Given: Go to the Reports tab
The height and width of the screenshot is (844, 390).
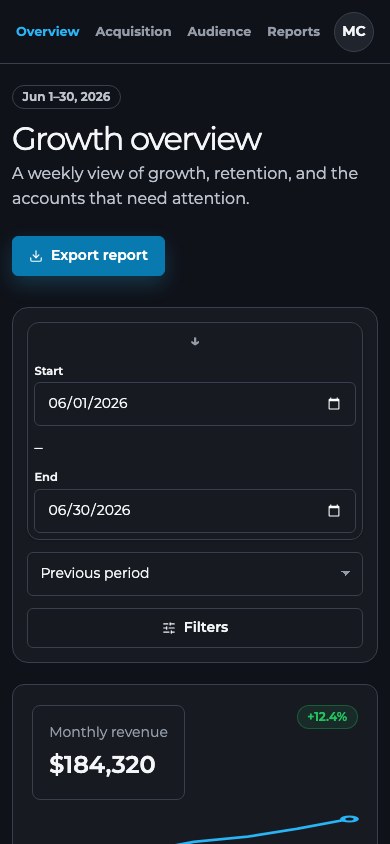Looking at the screenshot, I should coord(293,32).
